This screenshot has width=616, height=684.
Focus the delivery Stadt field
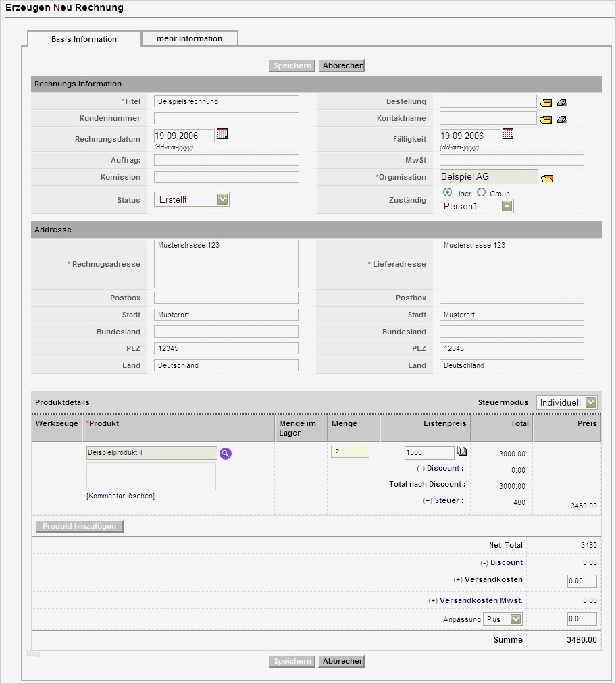(x=512, y=315)
